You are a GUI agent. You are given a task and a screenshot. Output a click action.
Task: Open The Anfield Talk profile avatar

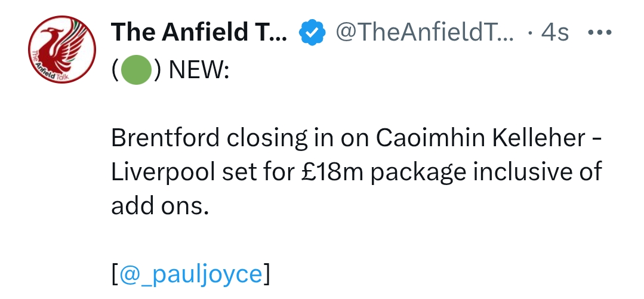click(x=62, y=50)
